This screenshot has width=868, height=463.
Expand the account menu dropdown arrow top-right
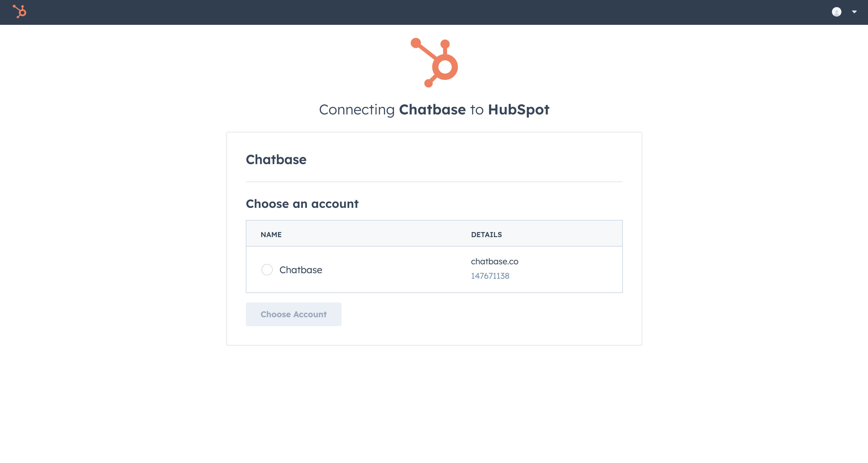854,12
